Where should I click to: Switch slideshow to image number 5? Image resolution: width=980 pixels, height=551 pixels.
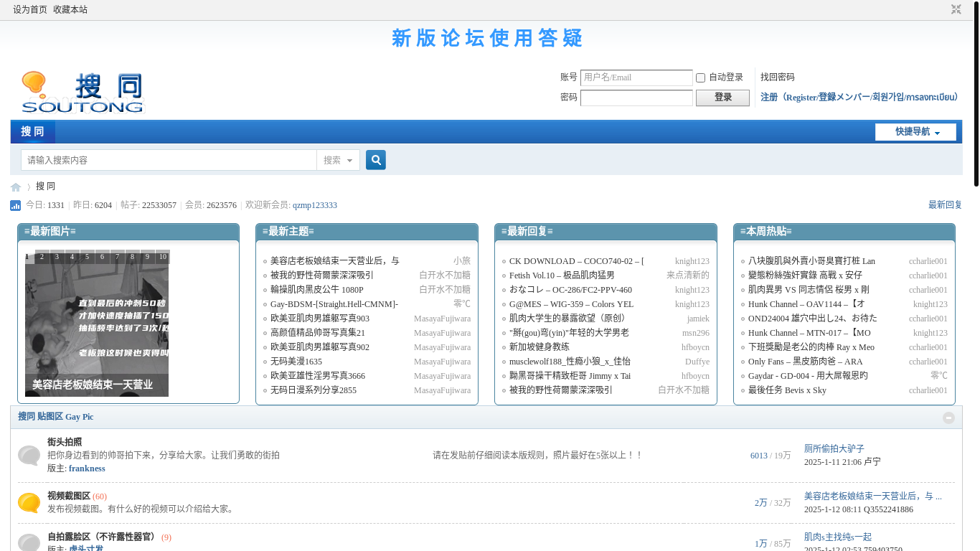click(x=87, y=257)
